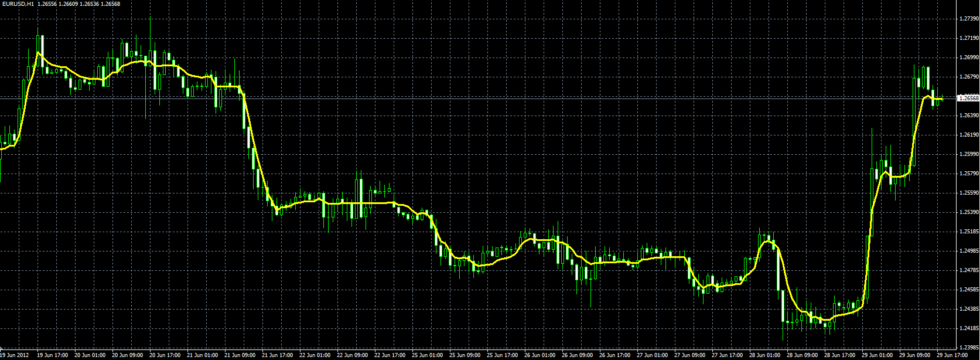Click the 22 Jun 01:00 time label
Screen dimensions: 980x360
(x=315, y=355)
